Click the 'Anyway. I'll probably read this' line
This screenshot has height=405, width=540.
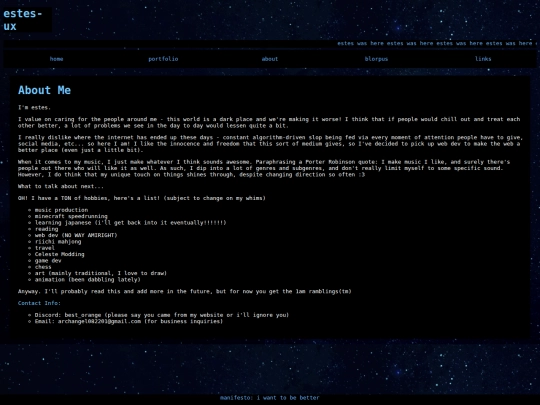185,291
